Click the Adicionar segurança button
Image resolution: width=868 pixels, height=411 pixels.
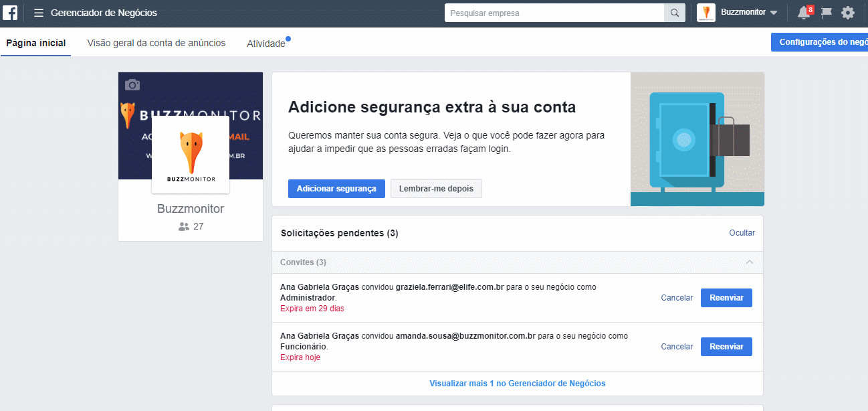pos(336,189)
